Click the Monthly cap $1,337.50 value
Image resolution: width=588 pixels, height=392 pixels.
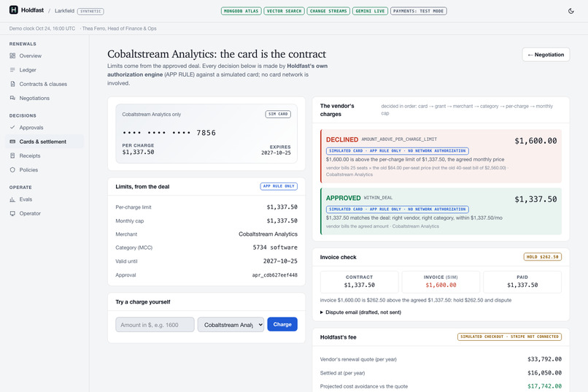click(x=282, y=220)
